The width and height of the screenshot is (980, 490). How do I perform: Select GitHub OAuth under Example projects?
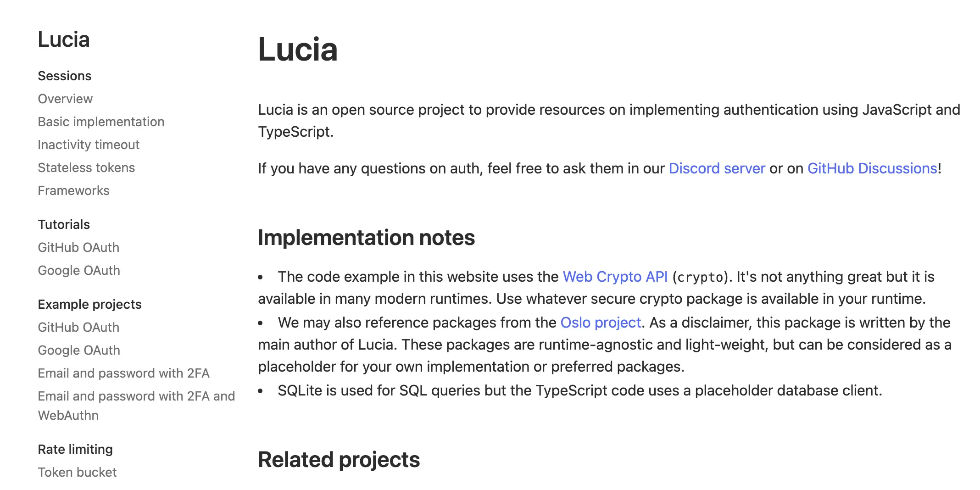(78, 327)
